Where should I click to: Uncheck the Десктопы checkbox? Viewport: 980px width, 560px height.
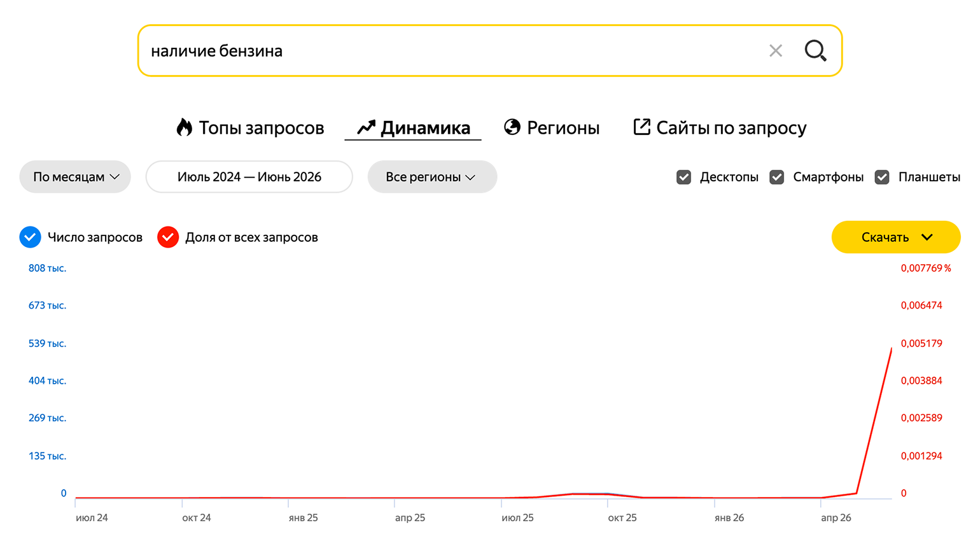pyautogui.click(x=684, y=177)
